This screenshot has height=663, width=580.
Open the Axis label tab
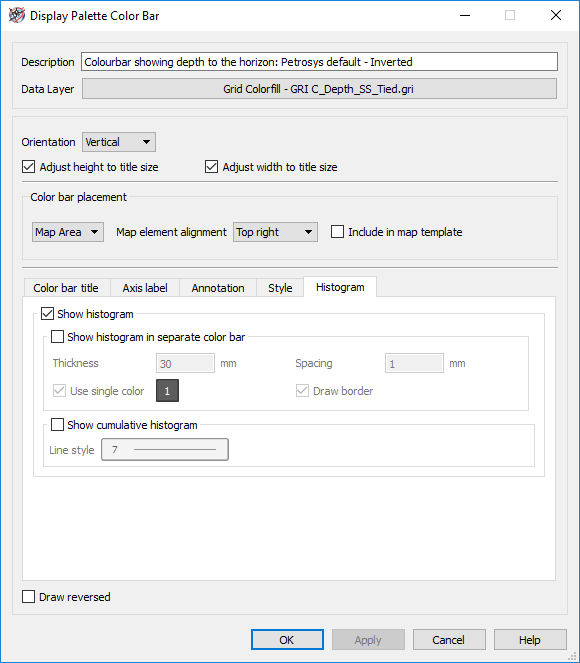145,288
